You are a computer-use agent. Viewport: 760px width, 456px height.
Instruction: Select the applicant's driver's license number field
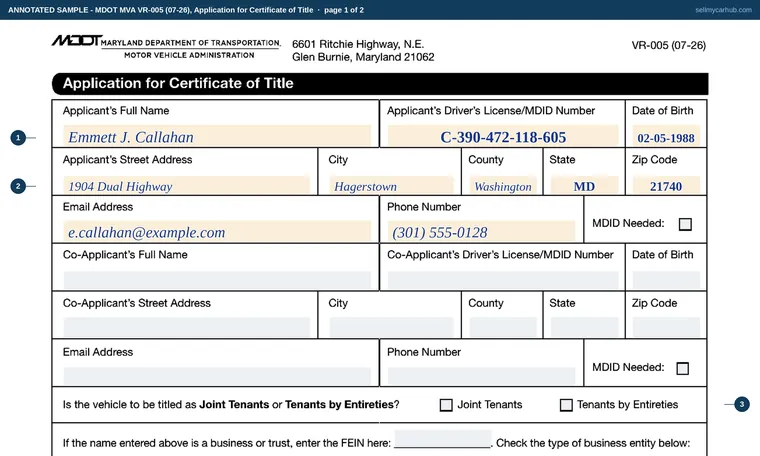pyautogui.click(x=503, y=136)
